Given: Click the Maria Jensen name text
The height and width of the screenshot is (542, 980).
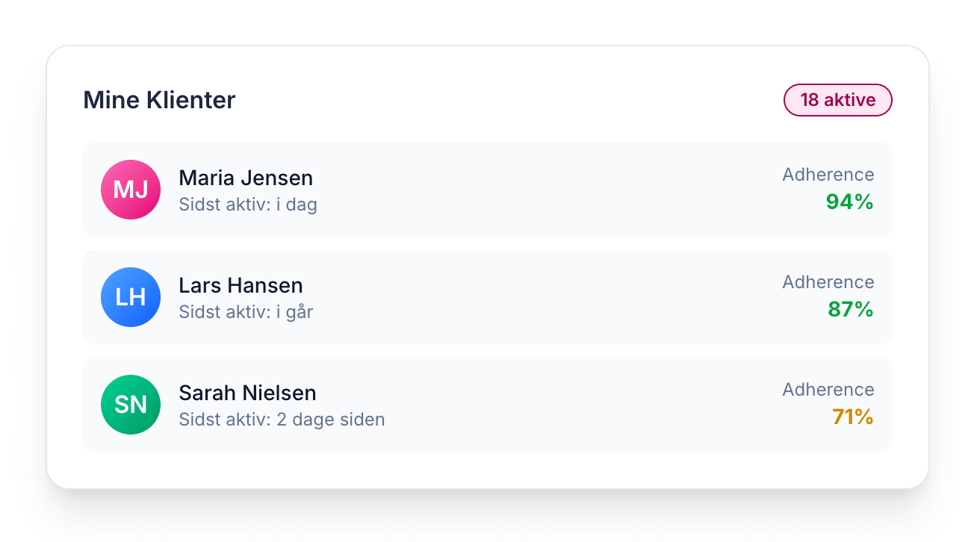Looking at the screenshot, I should point(246,178).
